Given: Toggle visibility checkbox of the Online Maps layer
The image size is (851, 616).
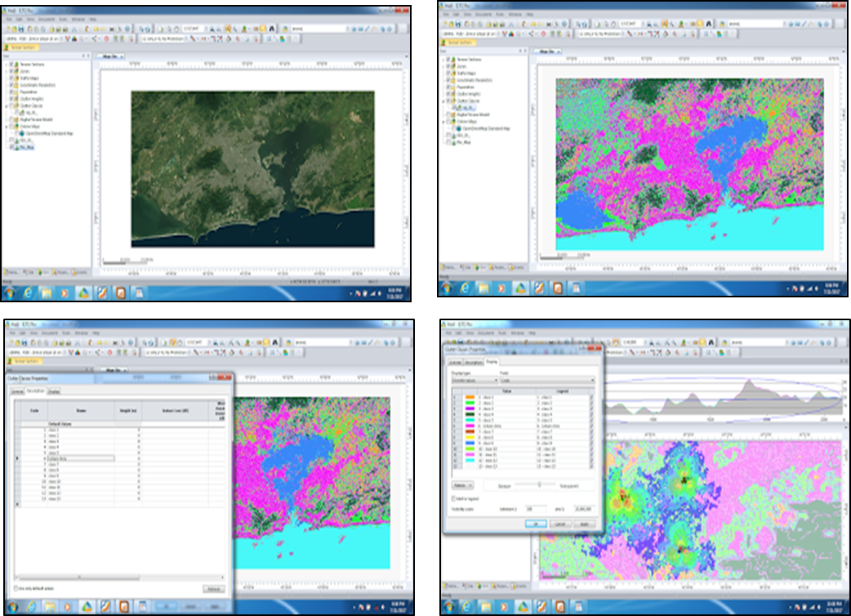Looking at the screenshot, I should [11, 126].
